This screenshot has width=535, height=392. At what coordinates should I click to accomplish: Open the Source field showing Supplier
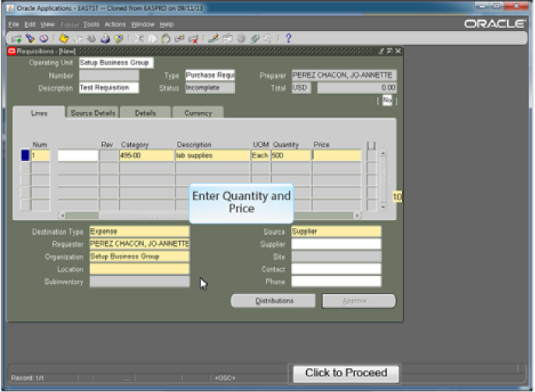point(336,232)
